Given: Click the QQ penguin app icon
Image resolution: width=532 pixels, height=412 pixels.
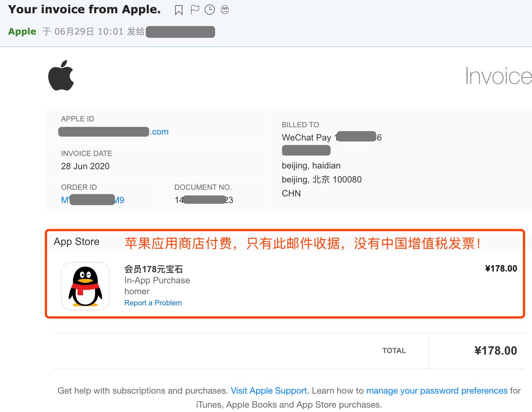Looking at the screenshot, I should [x=85, y=286].
